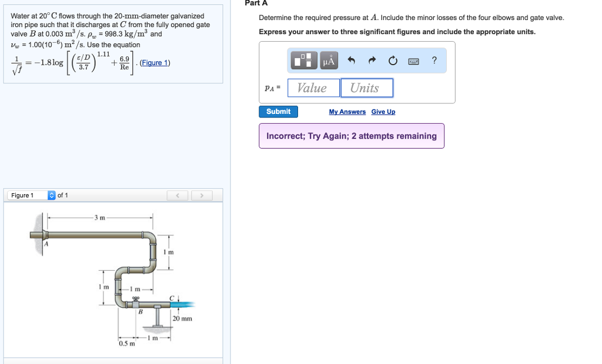This screenshot has width=602, height=364.
Task: Click the help question mark icon
Action: click(x=434, y=60)
